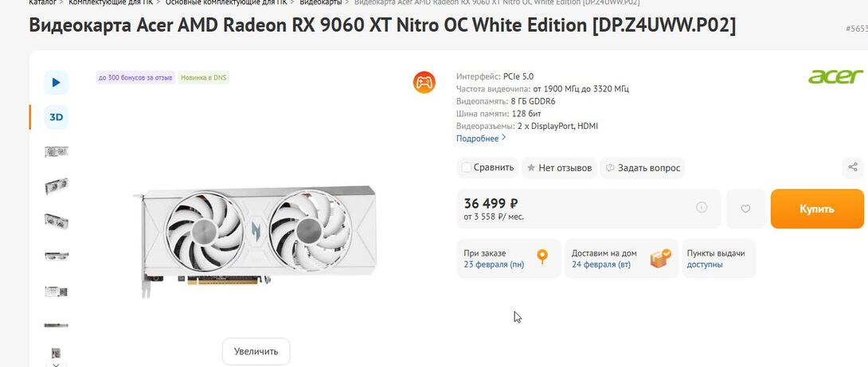Open the Нет отзывов reviews button
Viewport: 868px width, 367px height.
(559, 168)
